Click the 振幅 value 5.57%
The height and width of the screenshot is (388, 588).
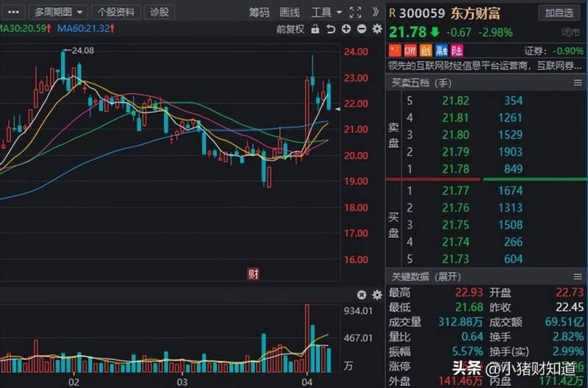467,352
